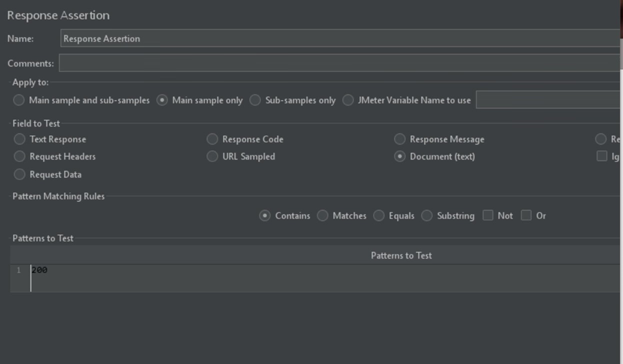Image resolution: width=623 pixels, height=364 pixels.
Task: Select Substring pattern matching rule
Action: (427, 216)
